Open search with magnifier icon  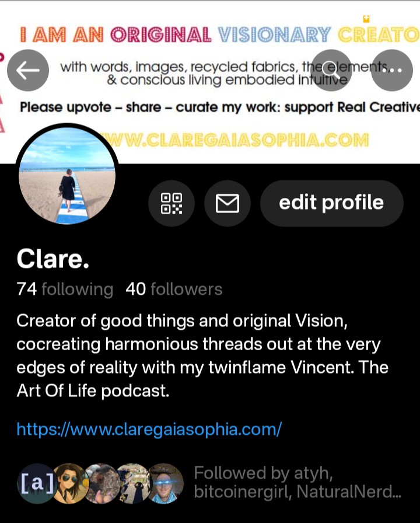pyautogui.click(x=331, y=71)
